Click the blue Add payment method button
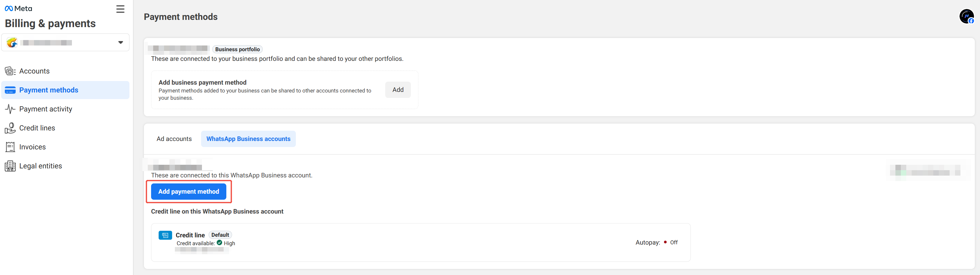Viewport: 980px width, 275px height. [188, 192]
